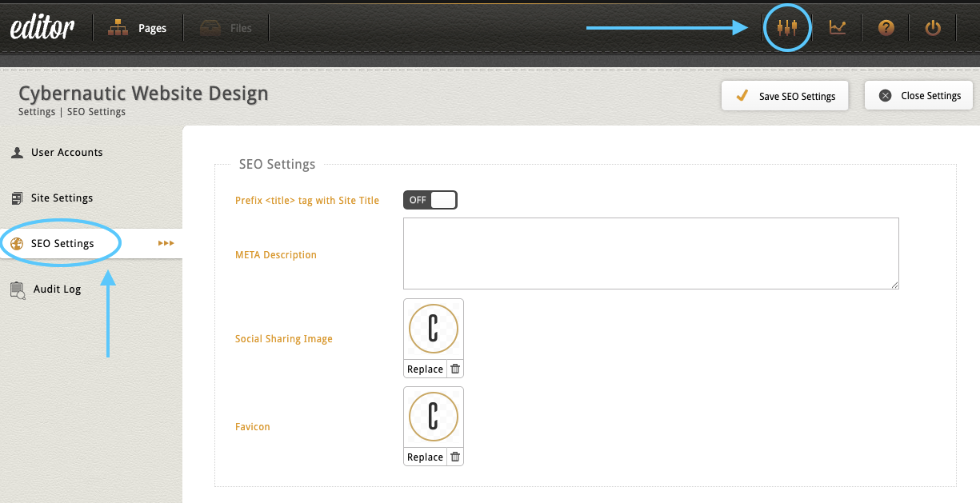Replace the Social Sharing Image

click(x=425, y=369)
